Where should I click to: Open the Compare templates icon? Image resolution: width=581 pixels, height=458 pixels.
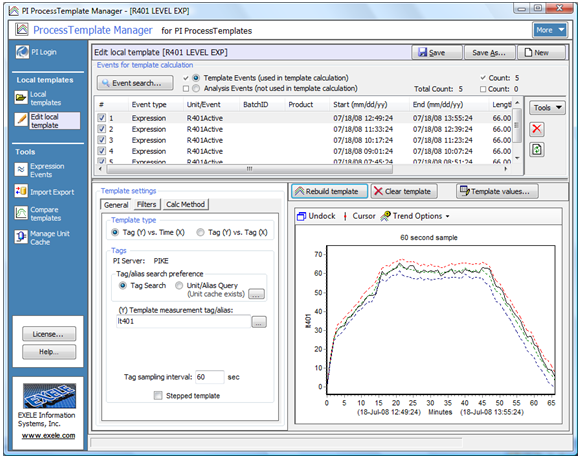[x=21, y=213]
